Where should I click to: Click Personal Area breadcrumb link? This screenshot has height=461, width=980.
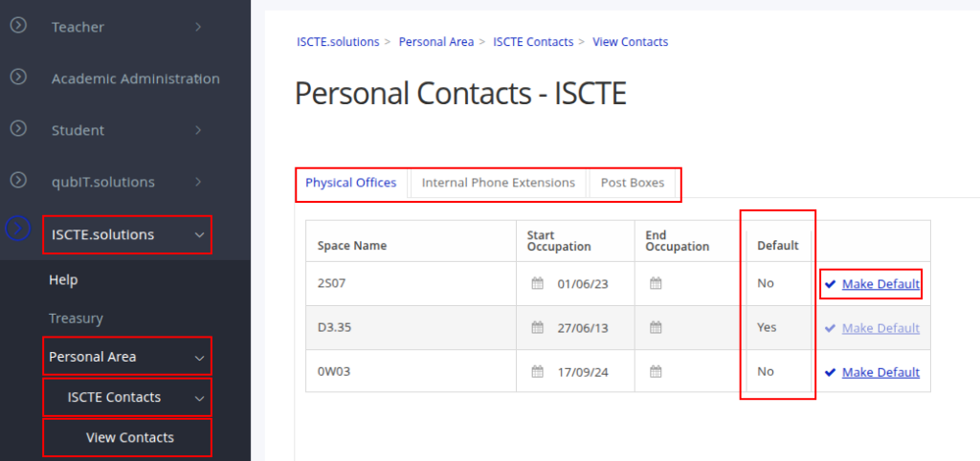(x=435, y=42)
